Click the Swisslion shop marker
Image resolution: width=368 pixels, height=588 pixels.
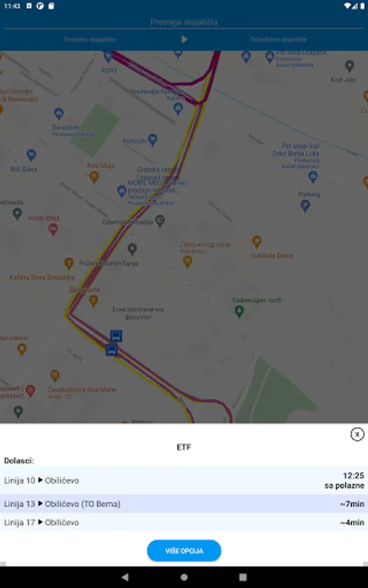(x=59, y=113)
